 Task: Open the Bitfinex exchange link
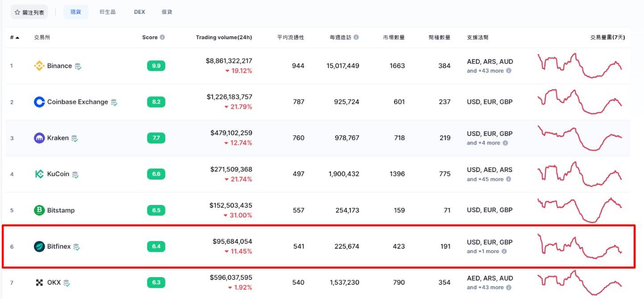pos(59,246)
